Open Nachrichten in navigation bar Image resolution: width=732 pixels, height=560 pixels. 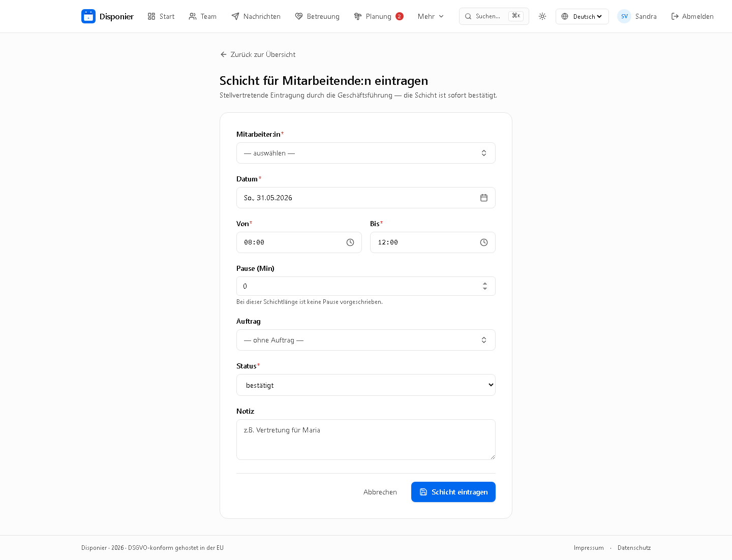tap(256, 16)
